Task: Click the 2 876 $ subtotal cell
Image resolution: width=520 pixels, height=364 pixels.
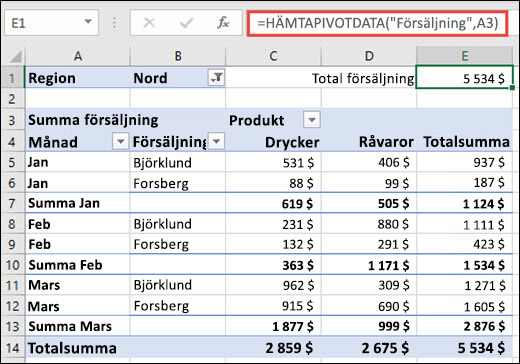Action: [x=465, y=326]
